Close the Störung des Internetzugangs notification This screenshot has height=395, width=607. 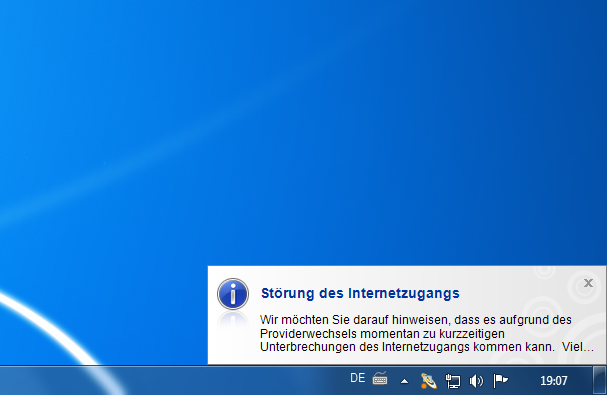[x=588, y=283]
